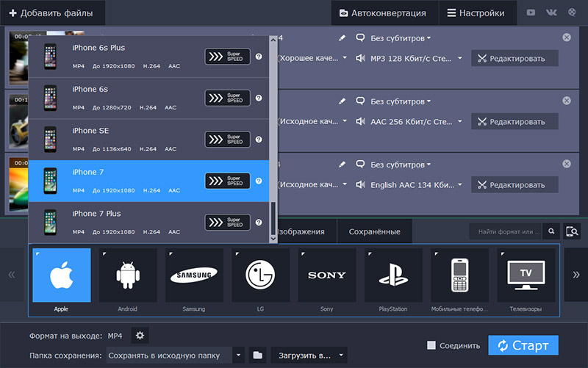Choose the Android device category

click(x=127, y=275)
